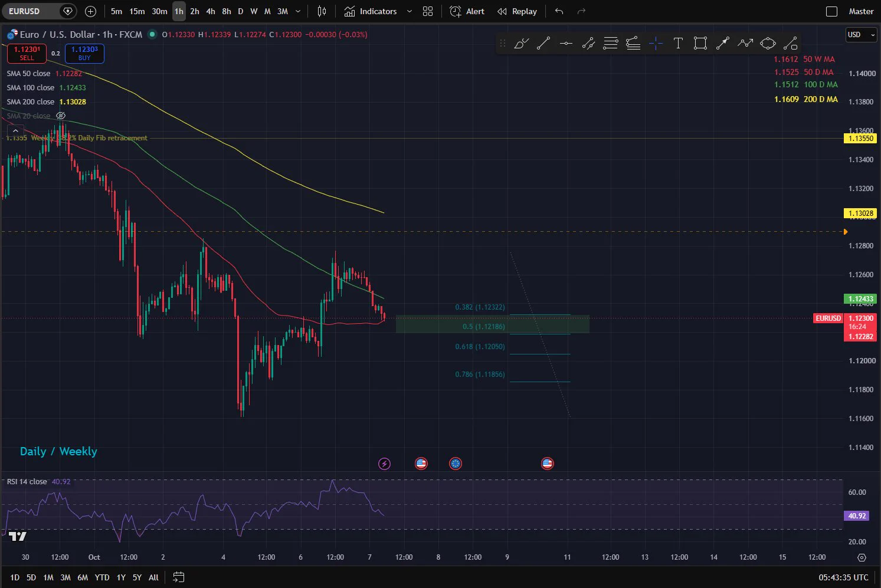
Task: Select the RSI 14 close legend
Action: (x=27, y=481)
